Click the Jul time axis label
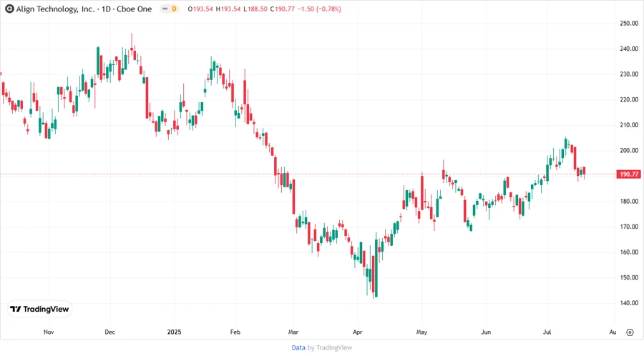644x356 pixels. click(x=547, y=332)
